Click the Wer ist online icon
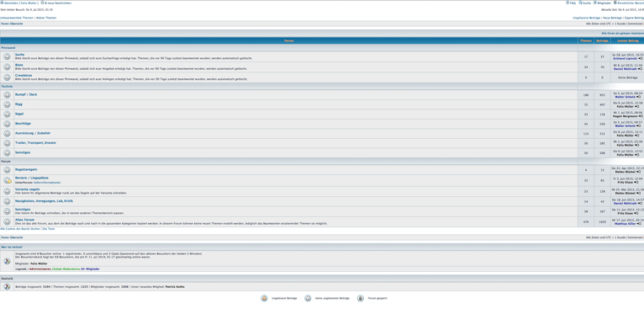The width and height of the screenshot is (644, 335). (x=7, y=261)
